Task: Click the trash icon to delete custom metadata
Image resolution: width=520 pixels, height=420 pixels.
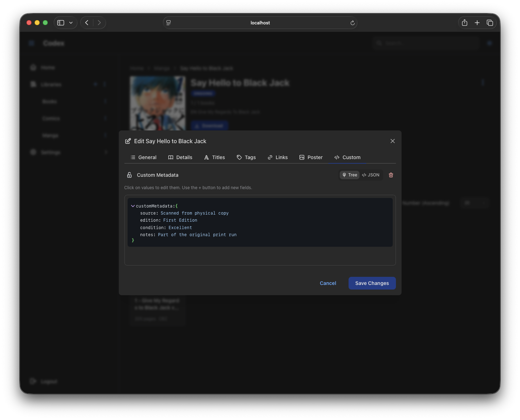Action: point(391,175)
